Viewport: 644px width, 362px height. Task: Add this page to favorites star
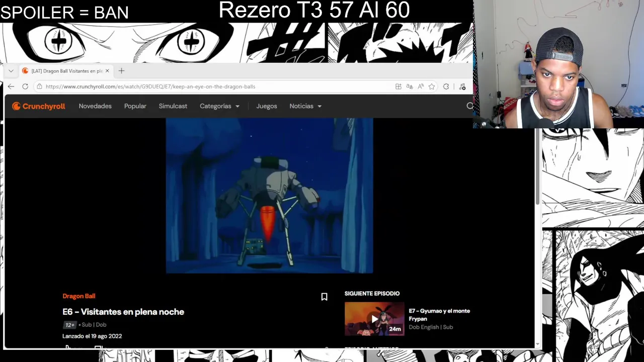pos(432,86)
